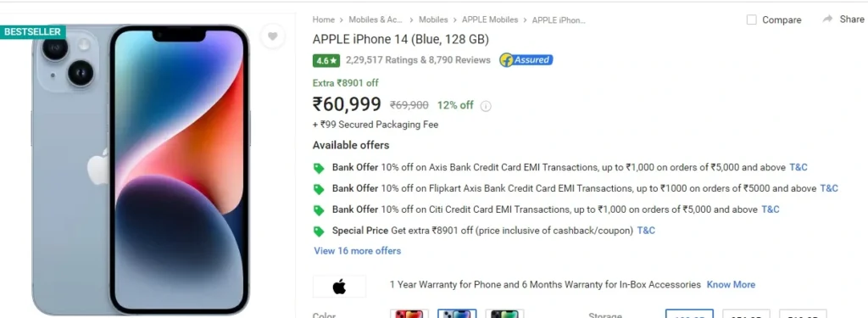The height and width of the screenshot is (318, 868).
Task: Select the blue color variant swatch
Action: (x=457, y=314)
